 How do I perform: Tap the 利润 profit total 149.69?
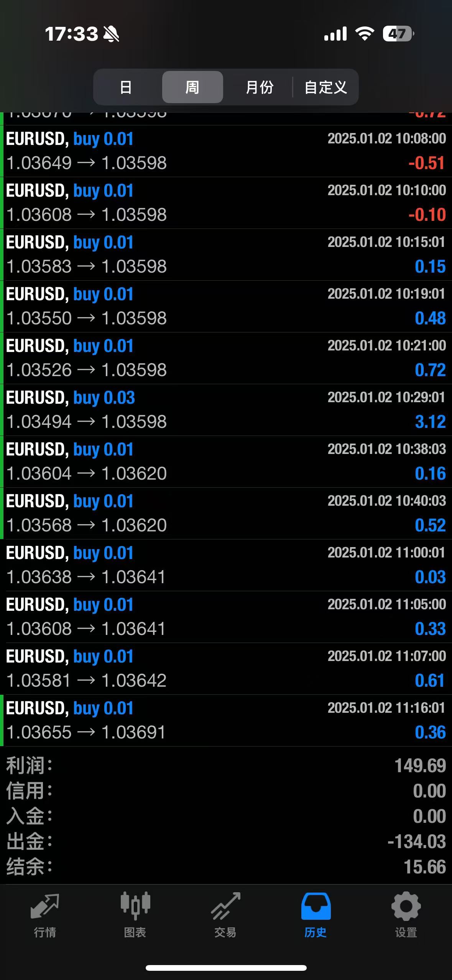(x=420, y=766)
